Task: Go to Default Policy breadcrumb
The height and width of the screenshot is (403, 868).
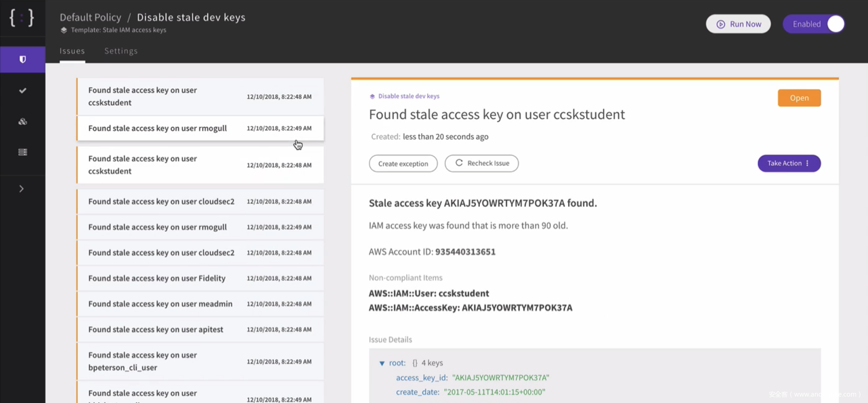Action: pyautogui.click(x=90, y=17)
